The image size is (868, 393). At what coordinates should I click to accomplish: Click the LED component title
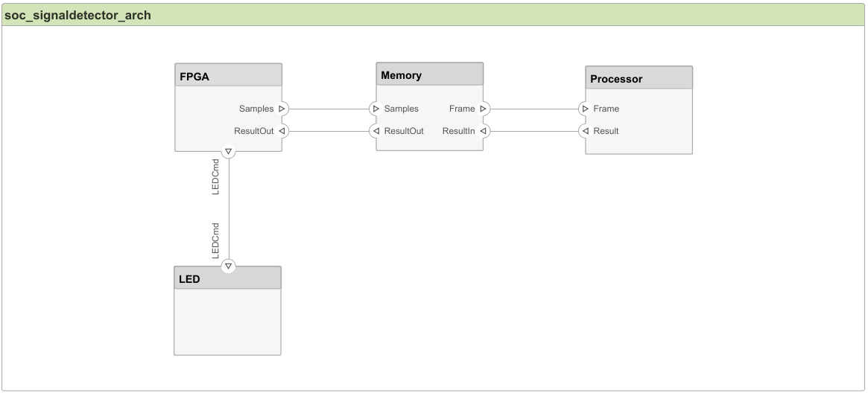tap(227, 278)
